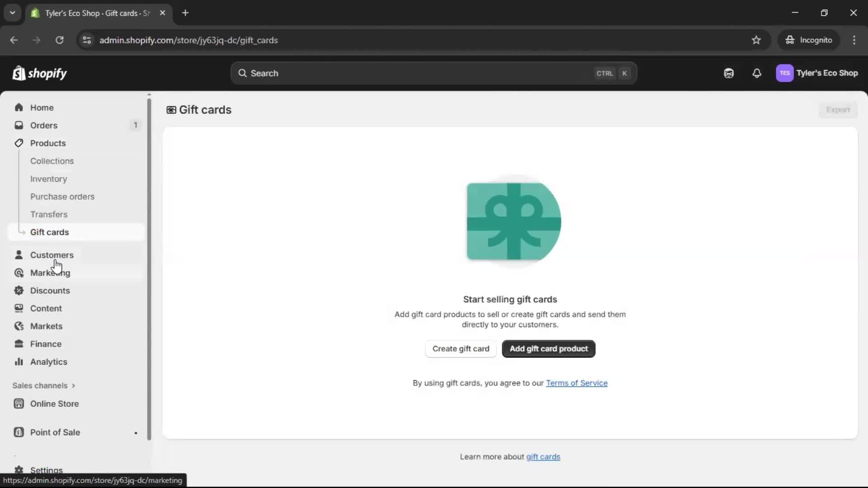868x488 pixels.
Task: Open the Products section
Action: pyautogui.click(x=47, y=143)
